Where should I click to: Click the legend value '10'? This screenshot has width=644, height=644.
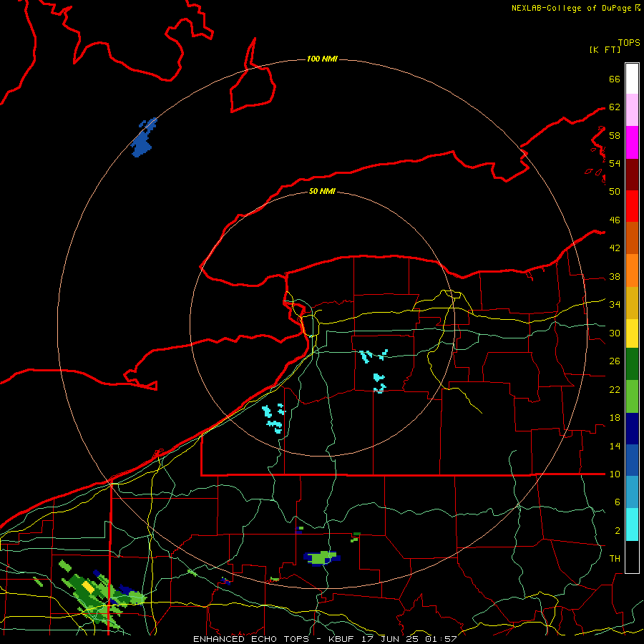click(615, 474)
